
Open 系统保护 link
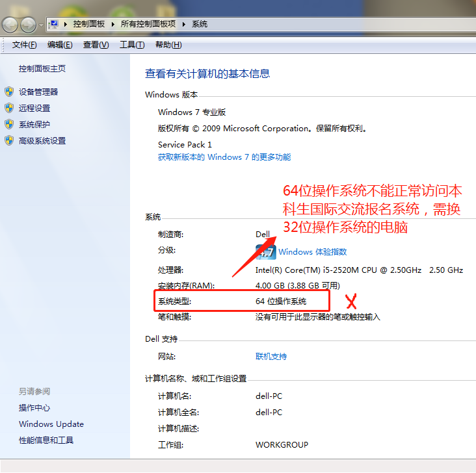[x=34, y=124]
